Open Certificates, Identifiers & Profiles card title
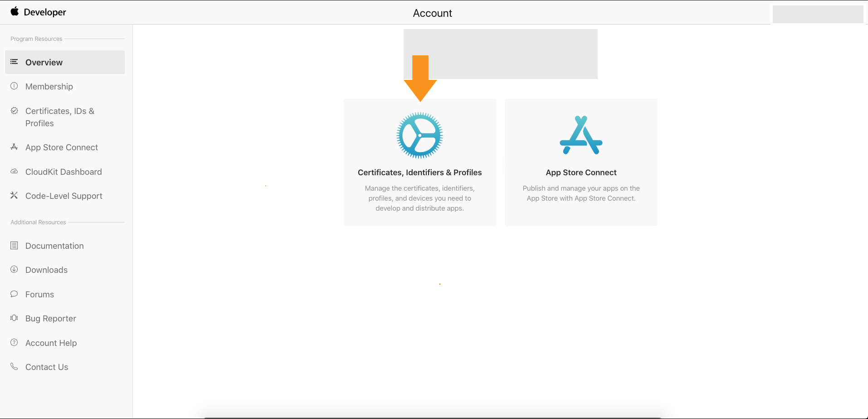 click(419, 173)
